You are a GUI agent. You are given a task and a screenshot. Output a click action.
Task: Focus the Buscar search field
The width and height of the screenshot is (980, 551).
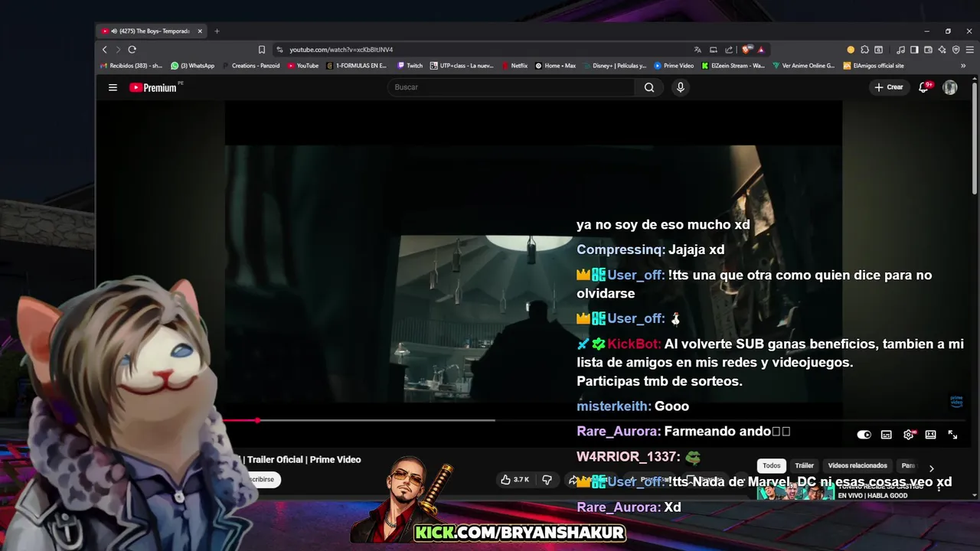(x=511, y=87)
